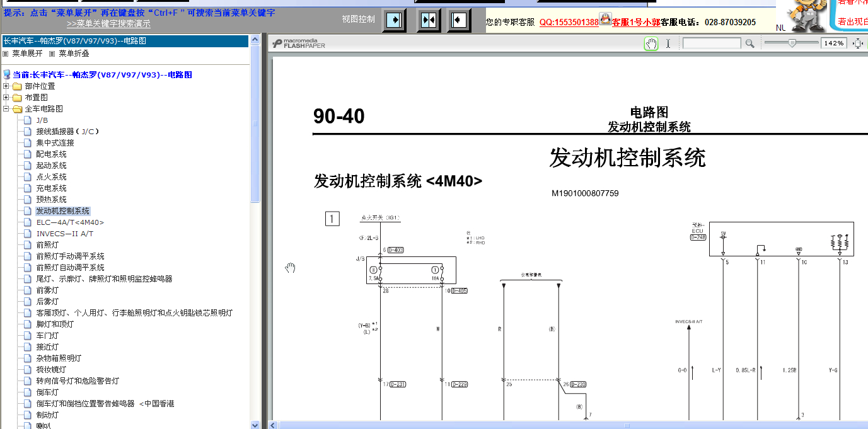Click the 配电系统 document icon
This screenshot has height=429, width=868.
point(27,154)
